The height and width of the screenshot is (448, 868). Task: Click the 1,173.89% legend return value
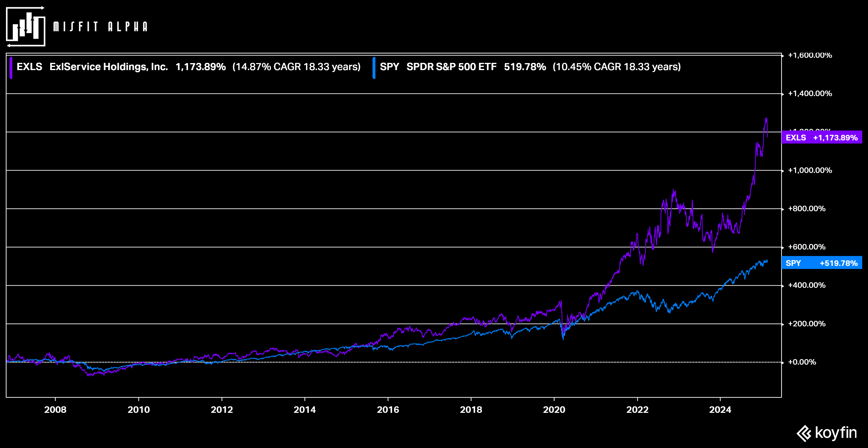click(201, 67)
